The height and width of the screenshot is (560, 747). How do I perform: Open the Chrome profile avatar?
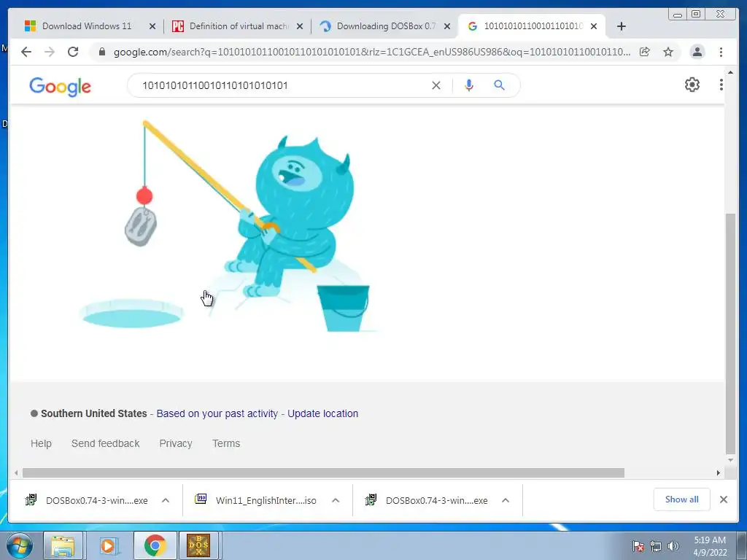coord(697,52)
